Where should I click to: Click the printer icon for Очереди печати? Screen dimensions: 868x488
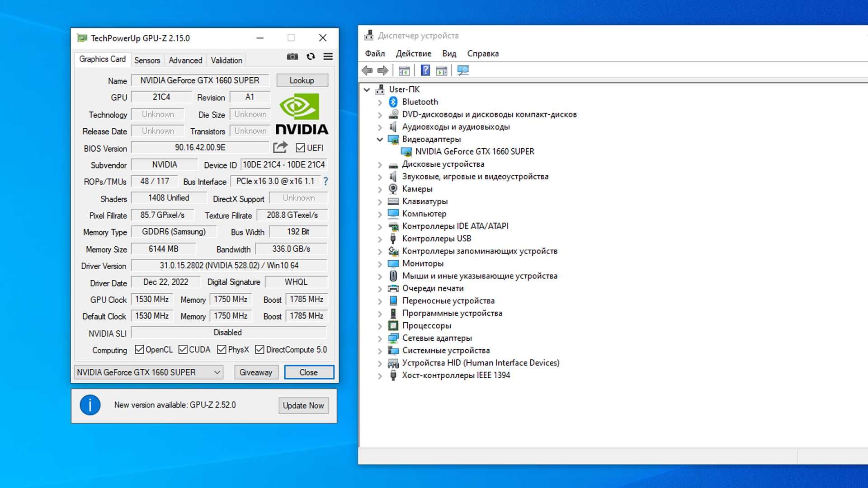(393, 288)
